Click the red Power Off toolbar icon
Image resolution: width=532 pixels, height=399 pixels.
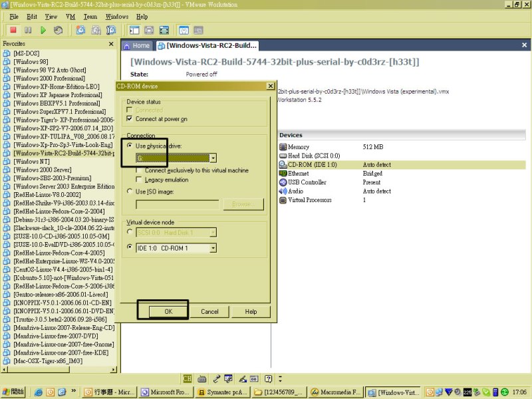tap(13, 30)
